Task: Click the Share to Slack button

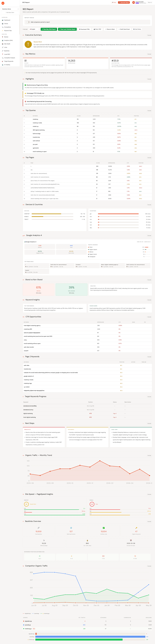Action: pos(110,29)
